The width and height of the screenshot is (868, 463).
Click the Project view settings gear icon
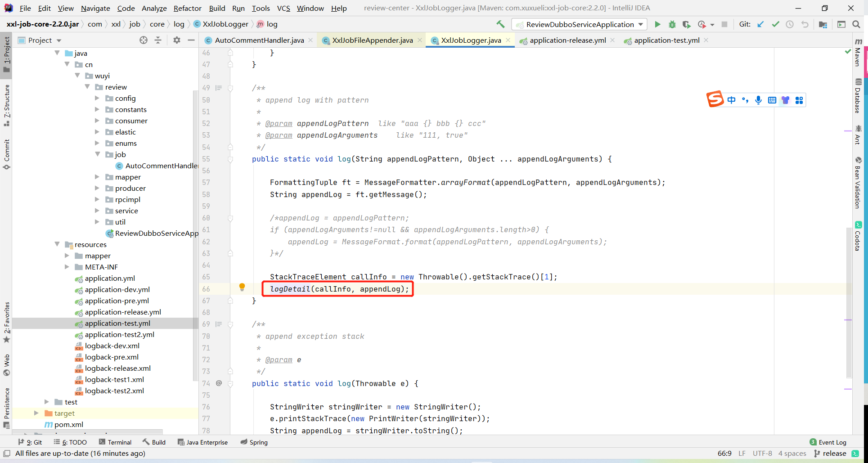click(176, 40)
